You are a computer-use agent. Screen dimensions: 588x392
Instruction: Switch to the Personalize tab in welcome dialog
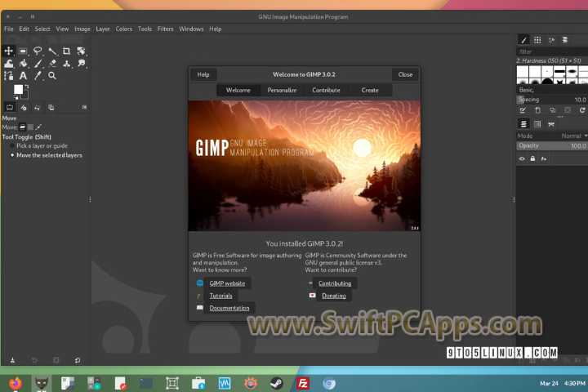pos(282,91)
